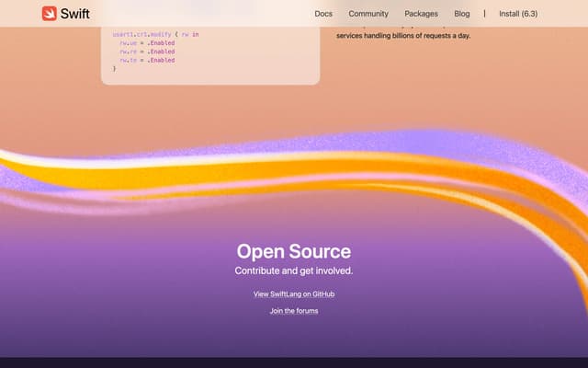
Task: Click the 'rw.ue = .Enabled' code line
Action: point(147,43)
